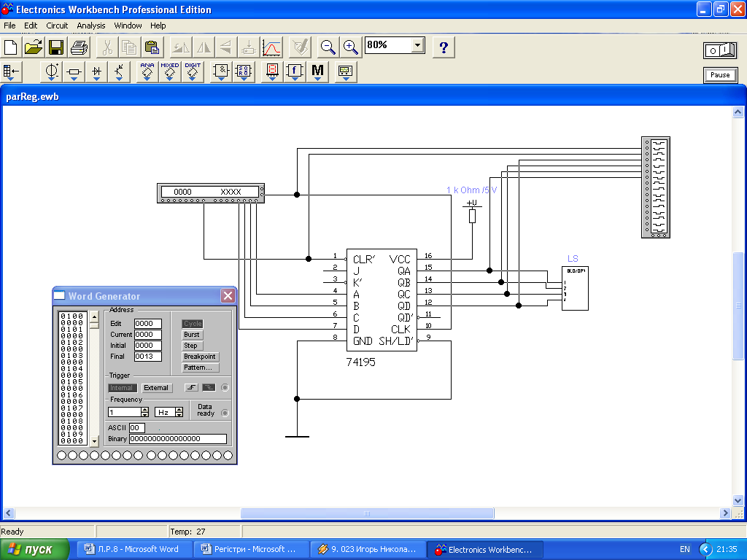
Task: Flip component horizontally
Action: 204,47
